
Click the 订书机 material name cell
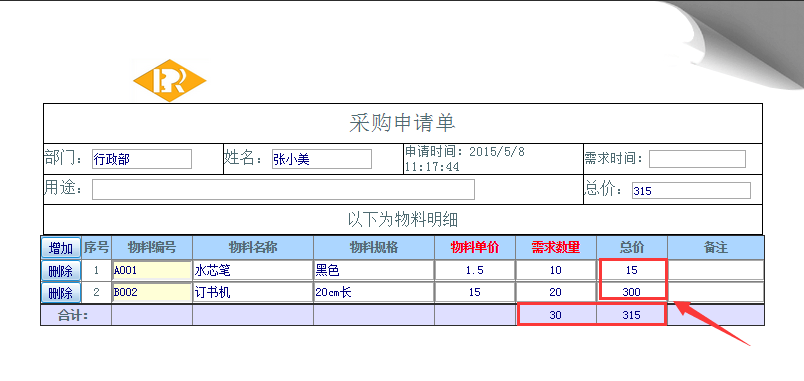[253, 293]
